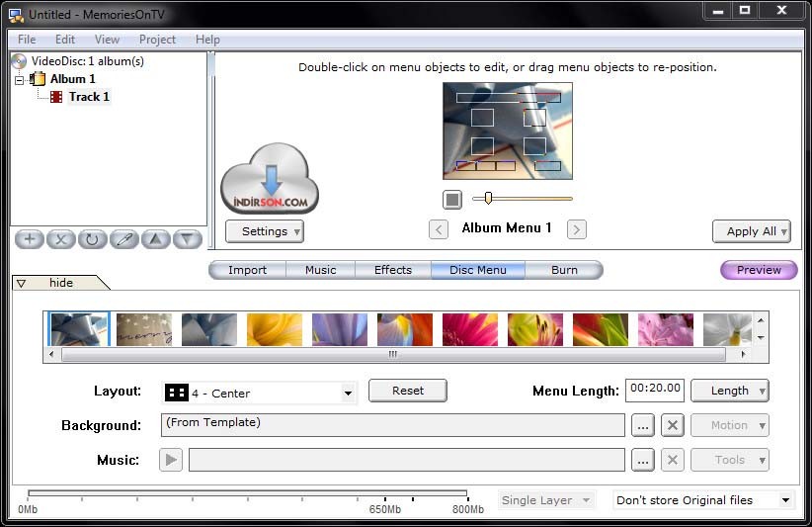Click the add (+) album button

30,239
